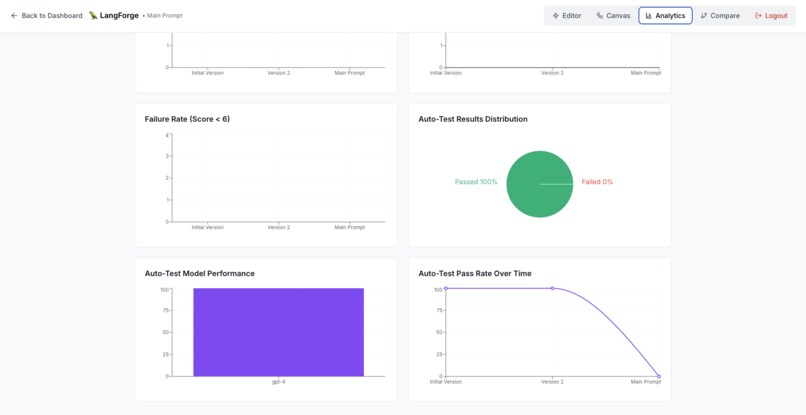Screen dimensions: 806x415
Task: Open the Editor tab
Action: point(567,16)
